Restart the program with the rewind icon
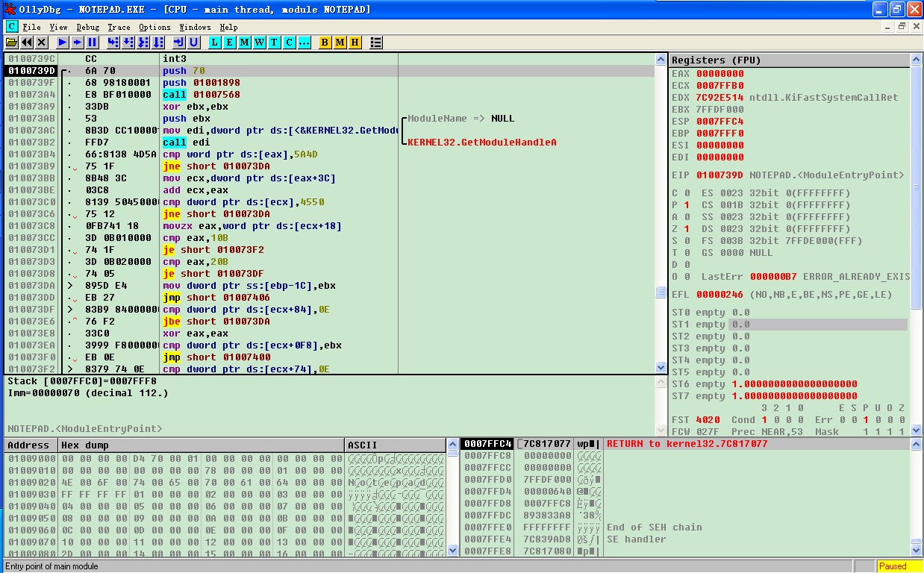The width and height of the screenshot is (924, 573). pyautogui.click(x=27, y=43)
